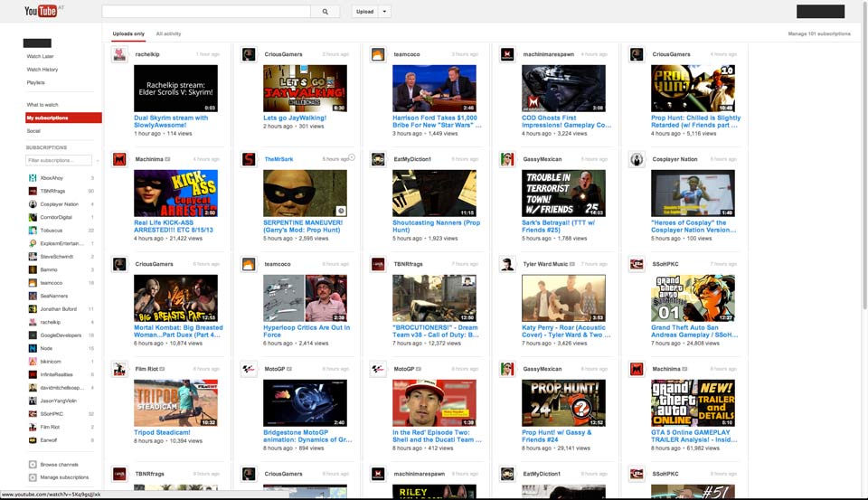Open the Social sidebar item
This screenshot has width=868, height=500.
coord(33,131)
